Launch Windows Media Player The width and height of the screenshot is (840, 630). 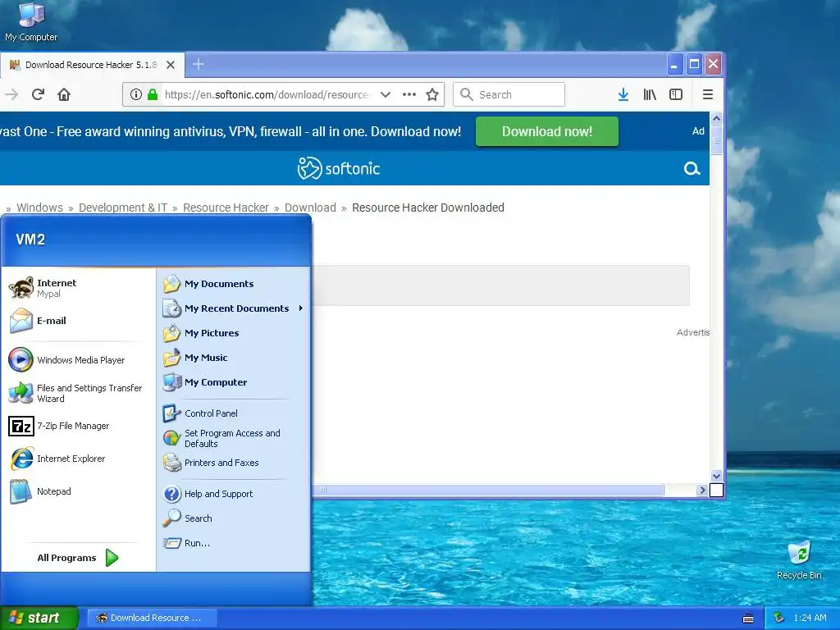[x=78, y=360]
